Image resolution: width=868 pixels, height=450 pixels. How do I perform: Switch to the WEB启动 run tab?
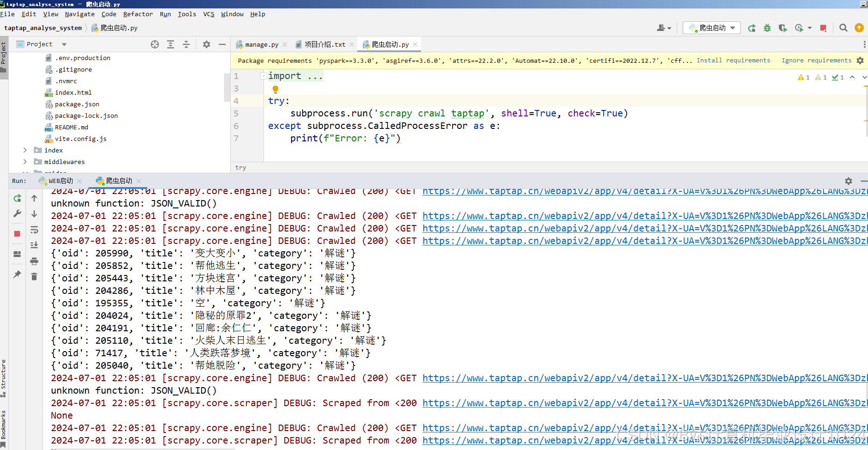(x=61, y=181)
